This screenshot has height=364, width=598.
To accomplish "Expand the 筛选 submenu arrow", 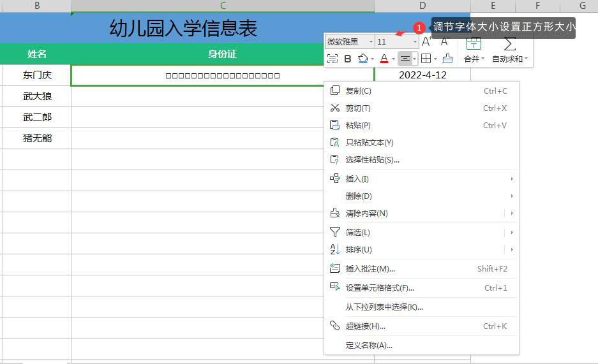I will click(512, 232).
